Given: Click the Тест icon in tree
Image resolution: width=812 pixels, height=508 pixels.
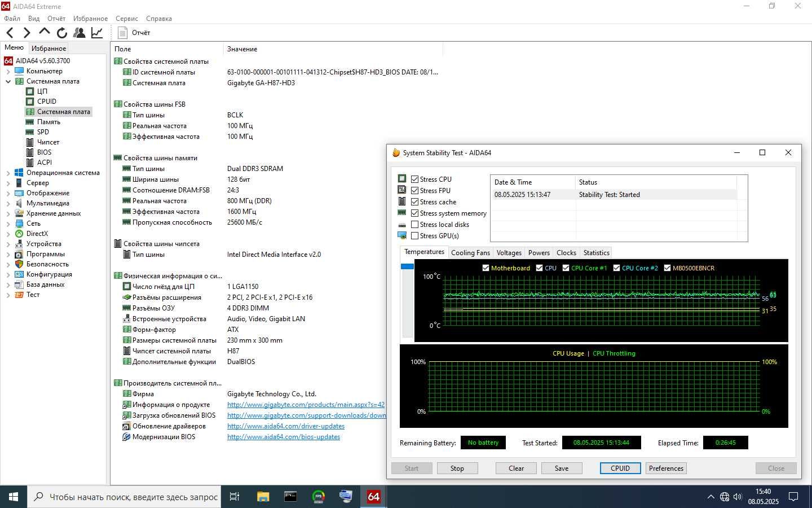Looking at the screenshot, I should click(19, 295).
